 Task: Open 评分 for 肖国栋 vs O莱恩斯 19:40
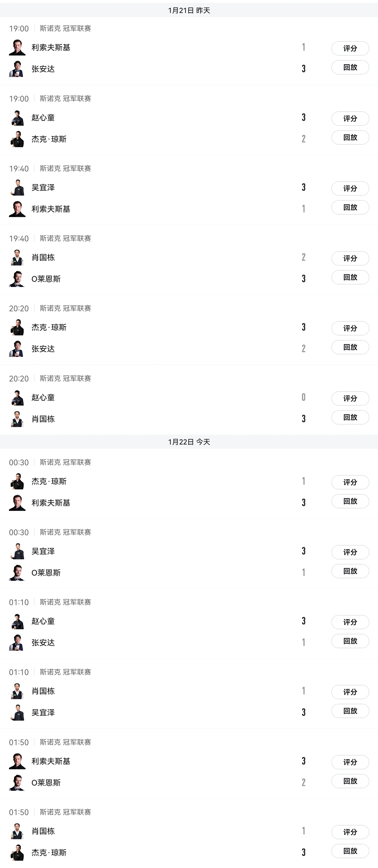click(x=350, y=258)
